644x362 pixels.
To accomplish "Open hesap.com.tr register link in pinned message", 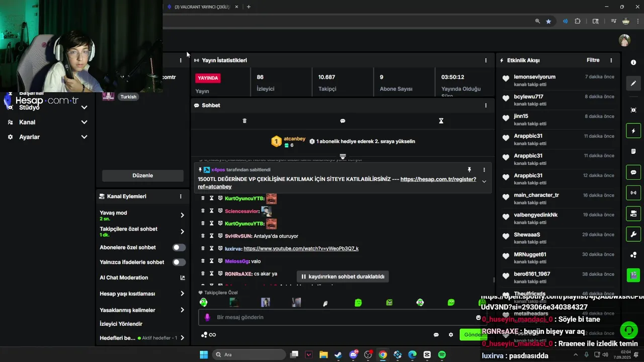I will coord(337,183).
